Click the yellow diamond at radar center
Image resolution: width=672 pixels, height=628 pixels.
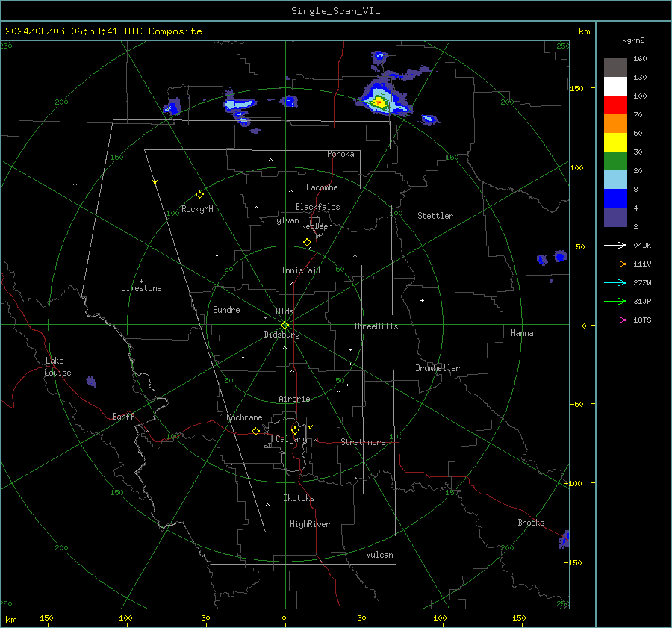pos(284,326)
